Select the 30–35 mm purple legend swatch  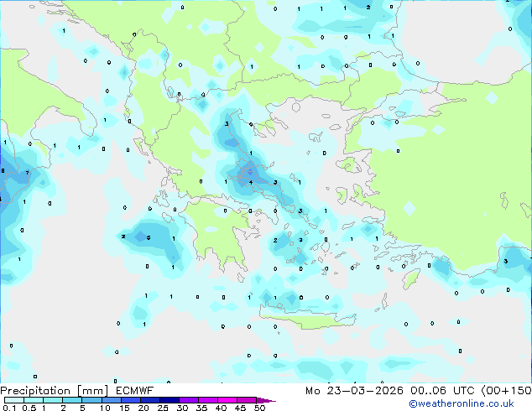coord(189,400)
